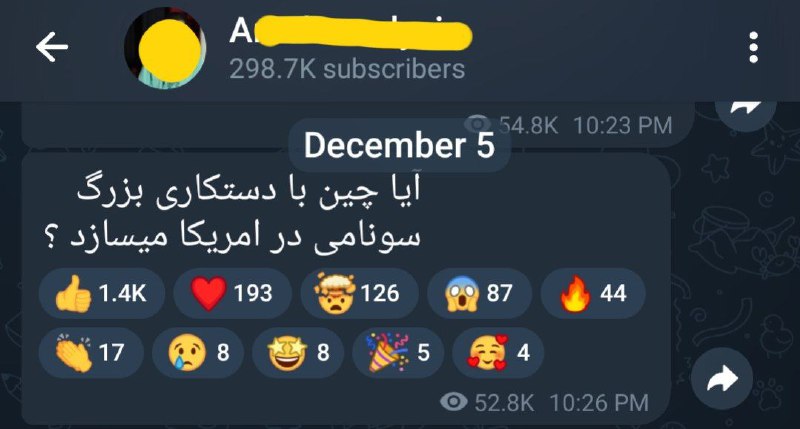Open channel info via subscribers count
This screenshot has width=800, height=429.
click(347, 69)
